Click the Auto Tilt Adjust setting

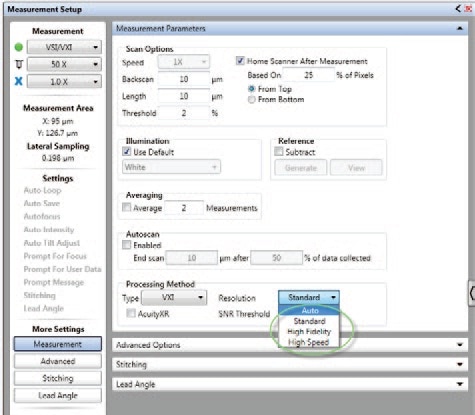[52, 243]
